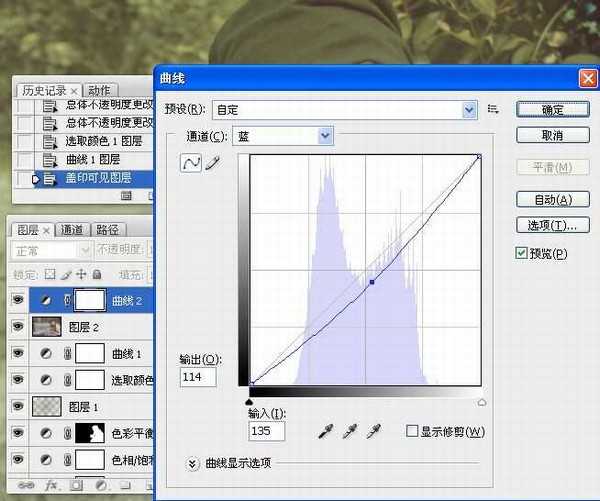Click the link layers icon at panel bottom

tap(27, 485)
